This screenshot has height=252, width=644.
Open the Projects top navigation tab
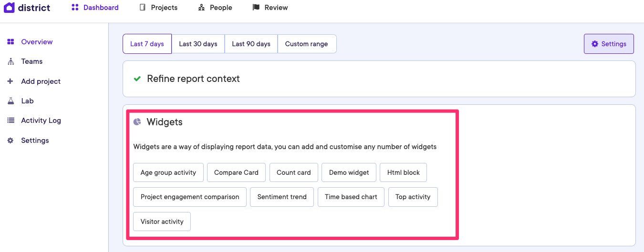click(159, 8)
